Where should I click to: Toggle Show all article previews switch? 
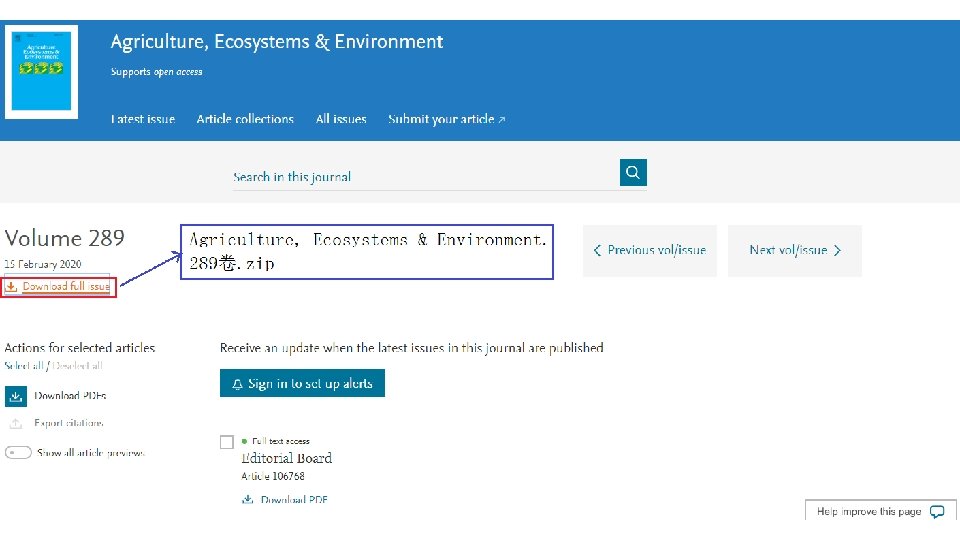(x=18, y=452)
